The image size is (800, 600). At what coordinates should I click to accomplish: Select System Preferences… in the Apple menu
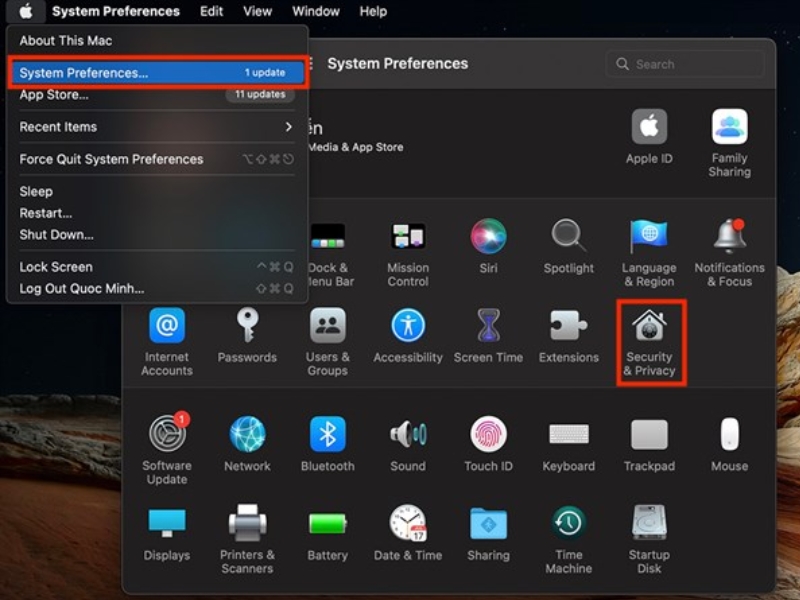pos(157,73)
